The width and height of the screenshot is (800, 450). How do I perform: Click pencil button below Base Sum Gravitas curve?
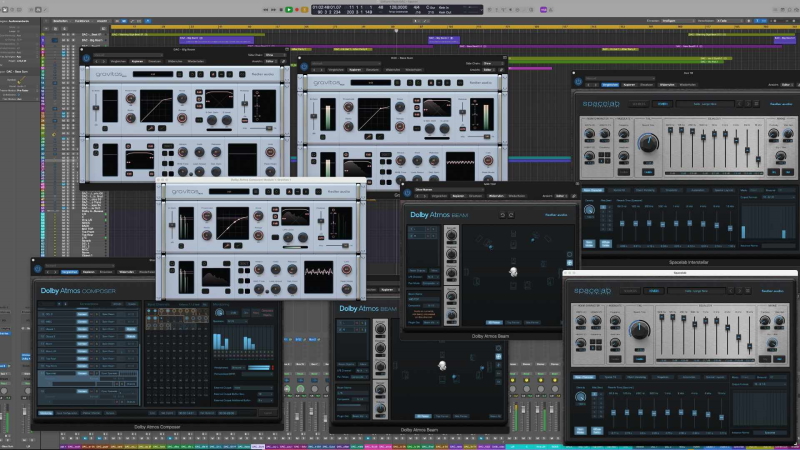368,137
